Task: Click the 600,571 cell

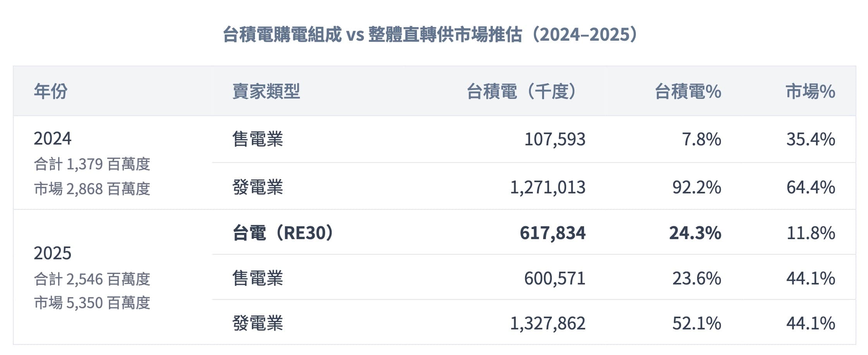Action: (555, 278)
